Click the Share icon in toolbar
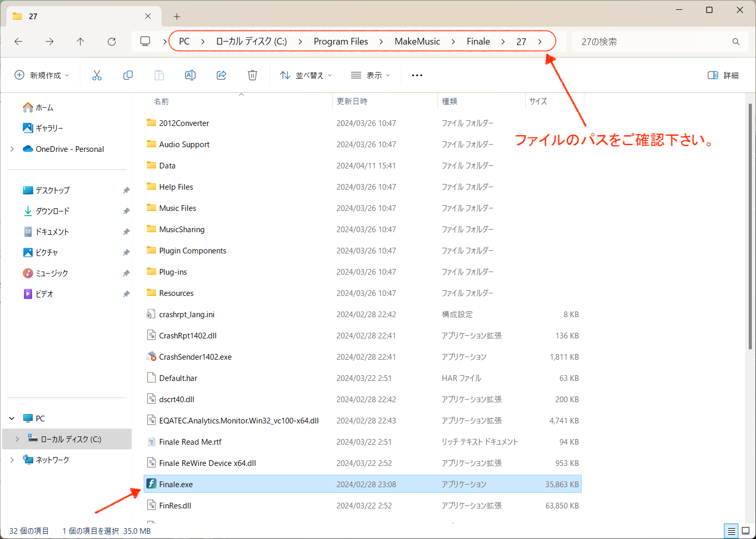This screenshot has height=539, width=756. tap(221, 75)
